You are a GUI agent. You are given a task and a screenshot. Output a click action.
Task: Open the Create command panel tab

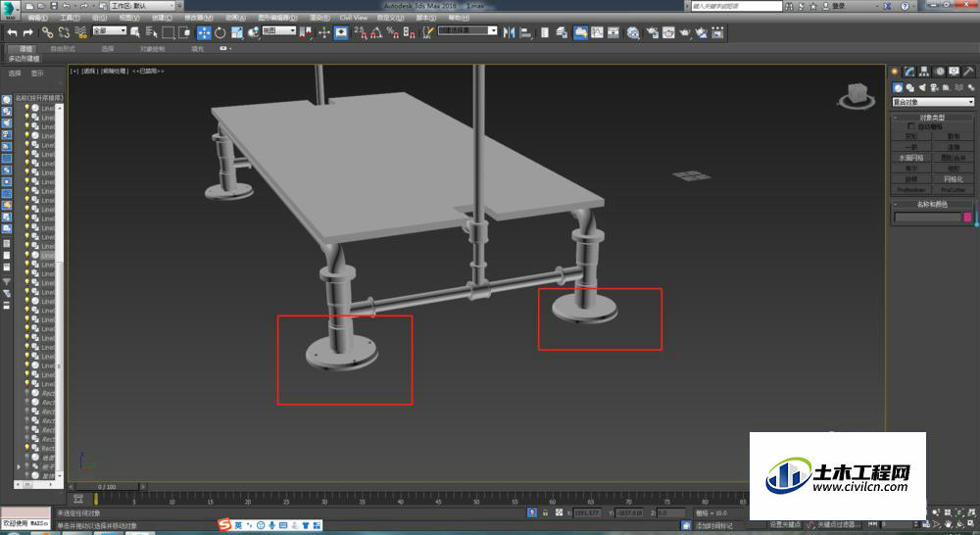coord(895,72)
